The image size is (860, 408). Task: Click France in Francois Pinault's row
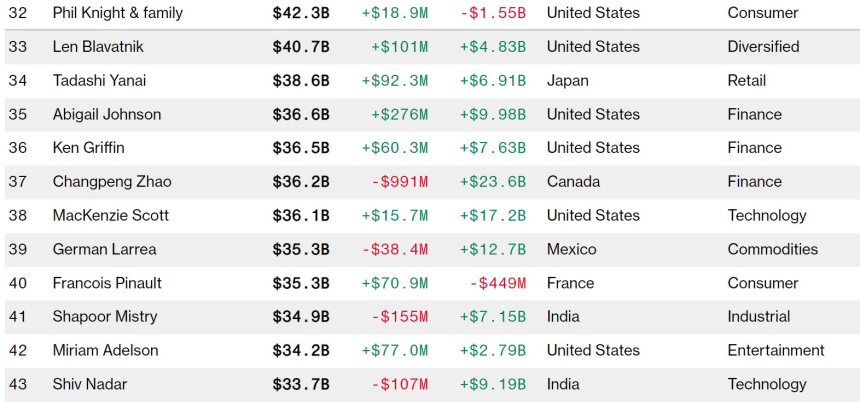[570, 283]
